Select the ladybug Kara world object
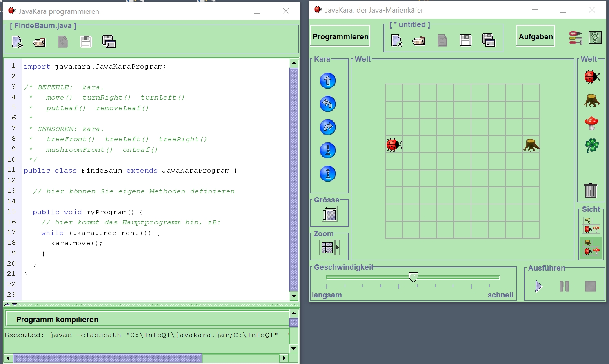609x364 pixels. pyautogui.click(x=591, y=76)
